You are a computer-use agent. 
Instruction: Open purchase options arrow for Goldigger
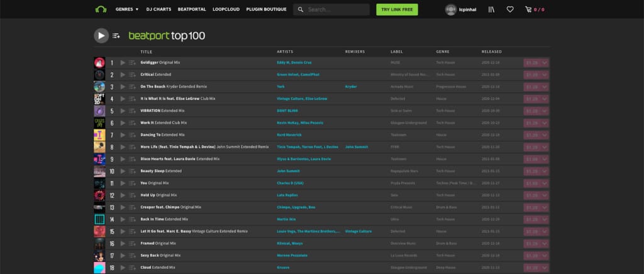(545, 63)
